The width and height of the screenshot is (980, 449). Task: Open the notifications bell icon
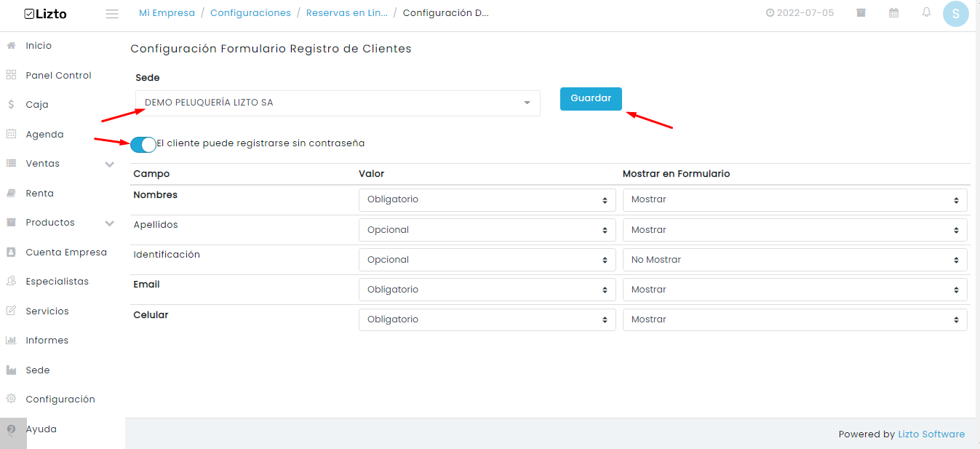click(926, 12)
